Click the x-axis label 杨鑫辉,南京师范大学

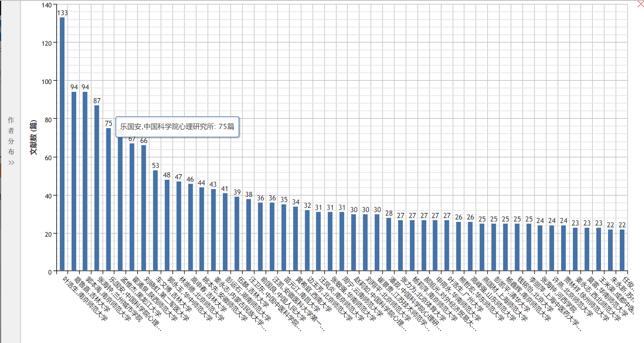click(529, 299)
